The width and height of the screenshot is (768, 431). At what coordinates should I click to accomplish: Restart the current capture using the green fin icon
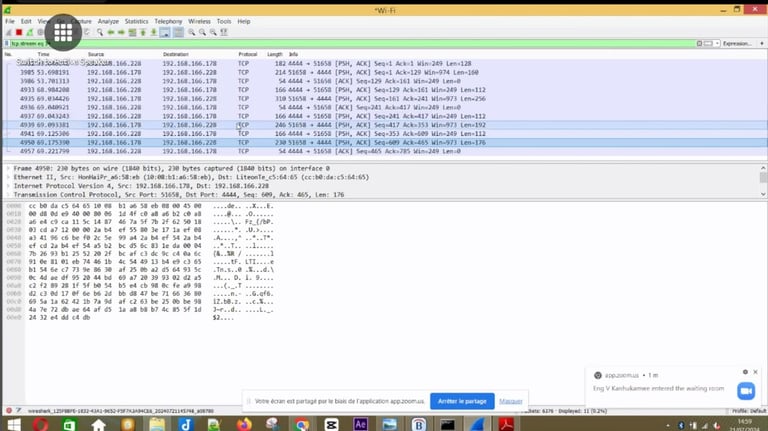(x=29, y=32)
